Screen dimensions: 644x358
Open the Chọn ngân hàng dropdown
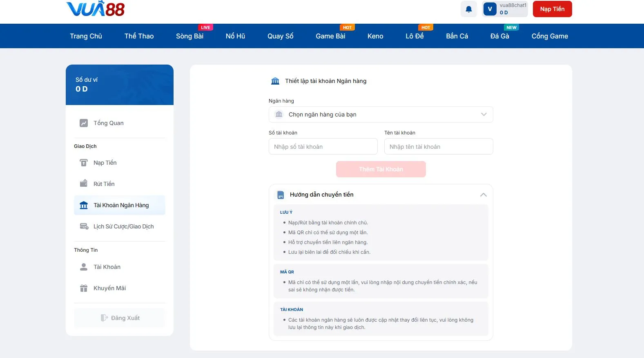(x=380, y=114)
